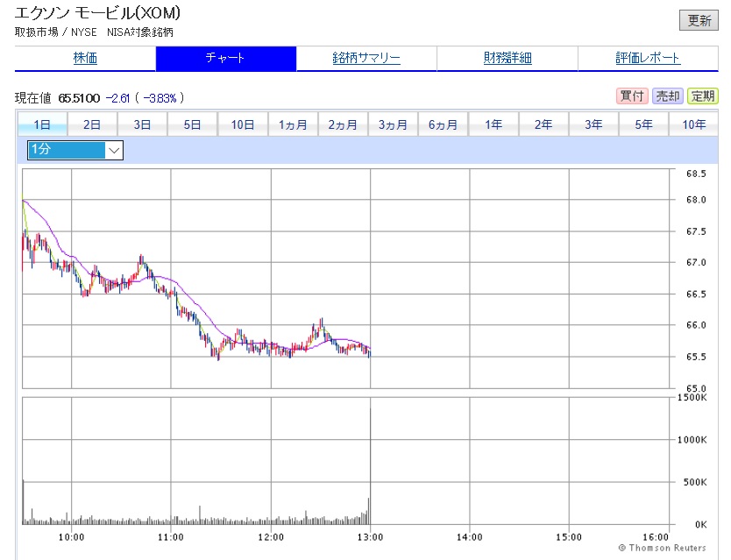Click the percent change -3.83%
The image size is (731, 560).
pyautogui.click(x=160, y=98)
